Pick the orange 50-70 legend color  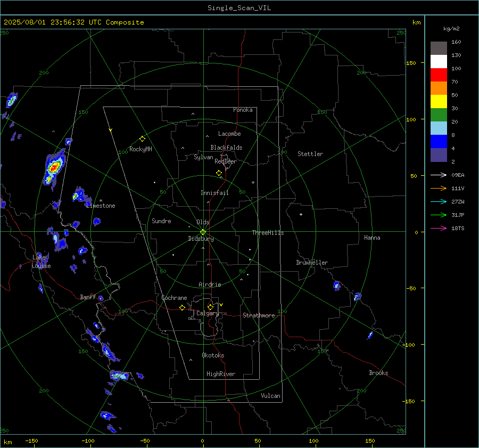(x=439, y=88)
